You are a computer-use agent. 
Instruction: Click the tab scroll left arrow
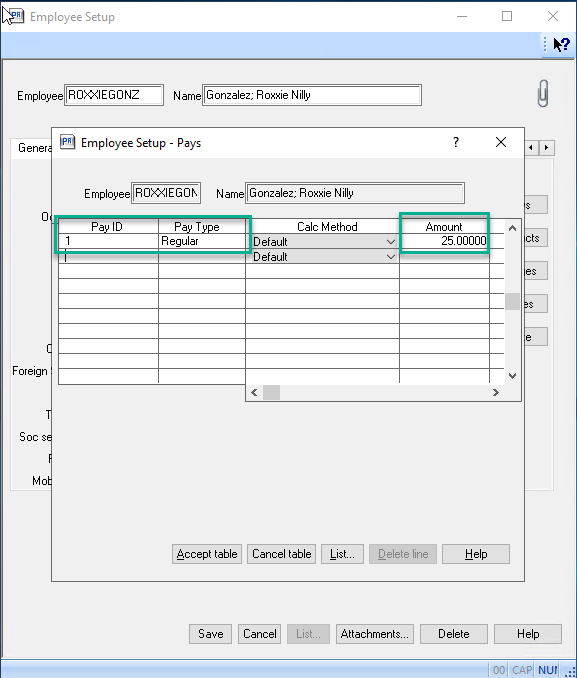pyautogui.click(x=531, y=148)
